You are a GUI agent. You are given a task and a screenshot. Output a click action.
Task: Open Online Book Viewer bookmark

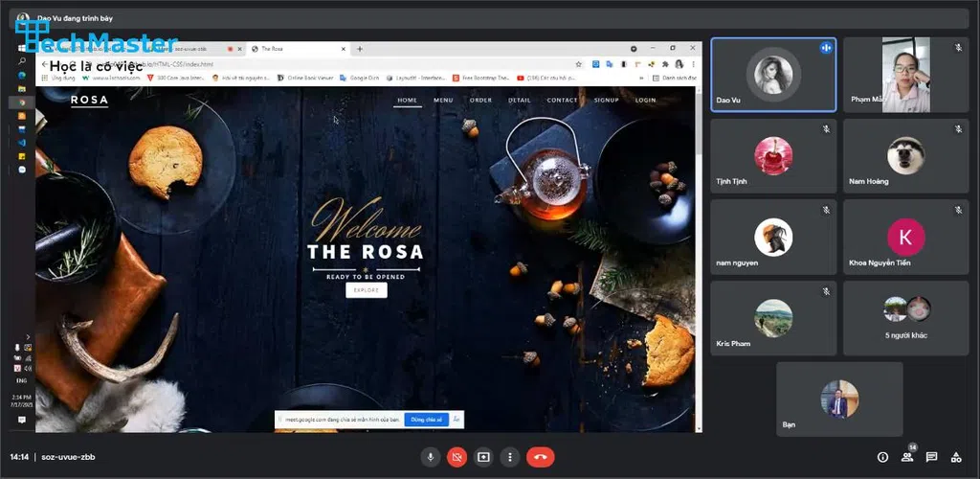(304, 79)
